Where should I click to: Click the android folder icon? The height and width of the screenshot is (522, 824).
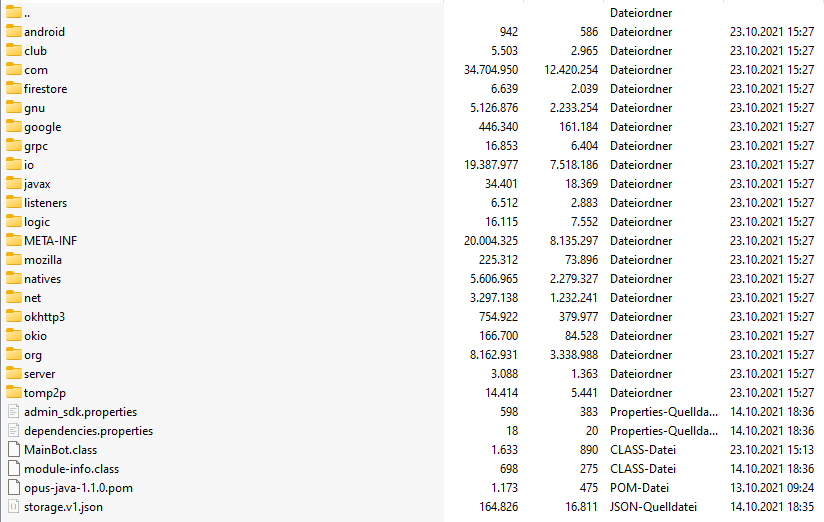pyautogui.click(x=14, y=31)
